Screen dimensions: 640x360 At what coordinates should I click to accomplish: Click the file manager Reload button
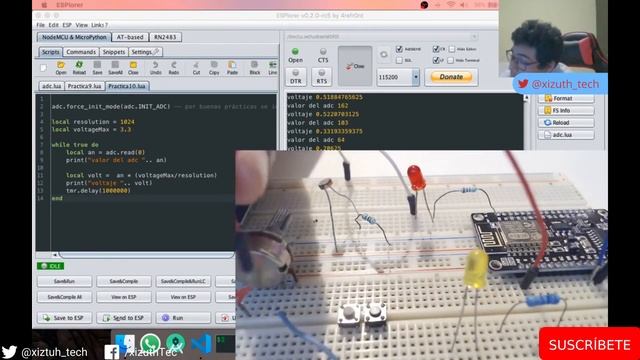click(x=566, y=122)
